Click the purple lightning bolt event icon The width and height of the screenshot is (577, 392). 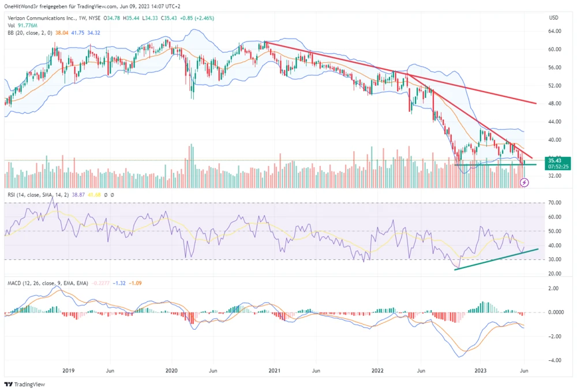(524, 182)
